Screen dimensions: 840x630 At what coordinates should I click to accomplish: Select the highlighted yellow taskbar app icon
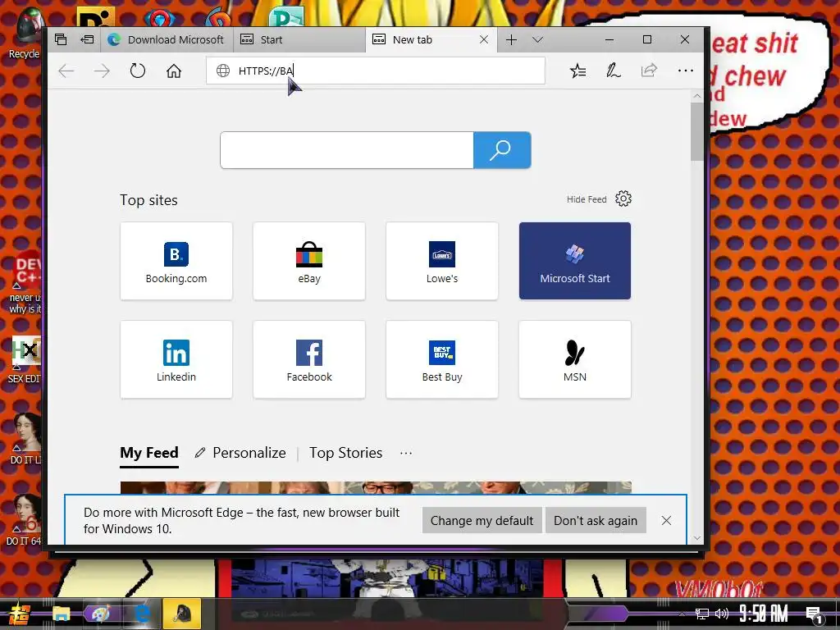[182, 614]
